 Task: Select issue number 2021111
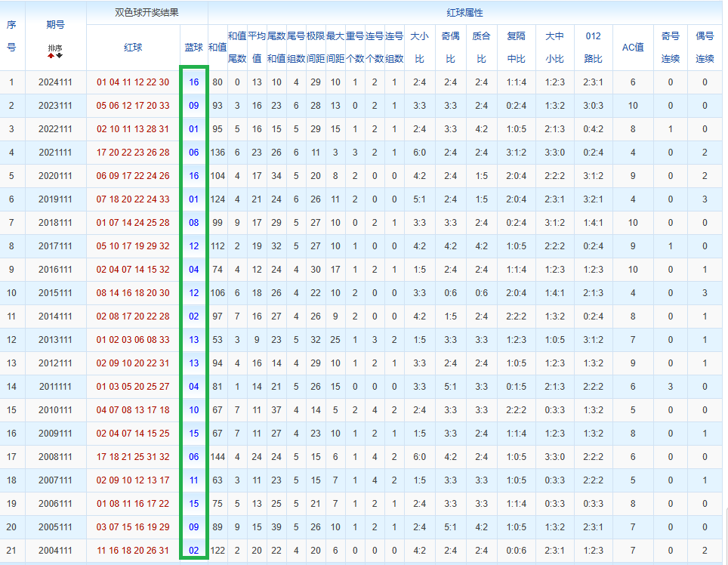point(55,153)
